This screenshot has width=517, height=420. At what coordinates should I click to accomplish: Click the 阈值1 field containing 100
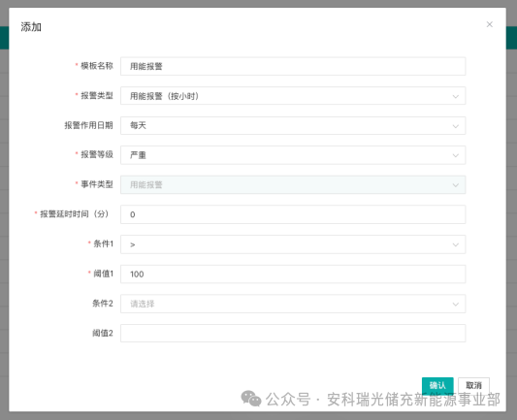click(x=293, y=274)
